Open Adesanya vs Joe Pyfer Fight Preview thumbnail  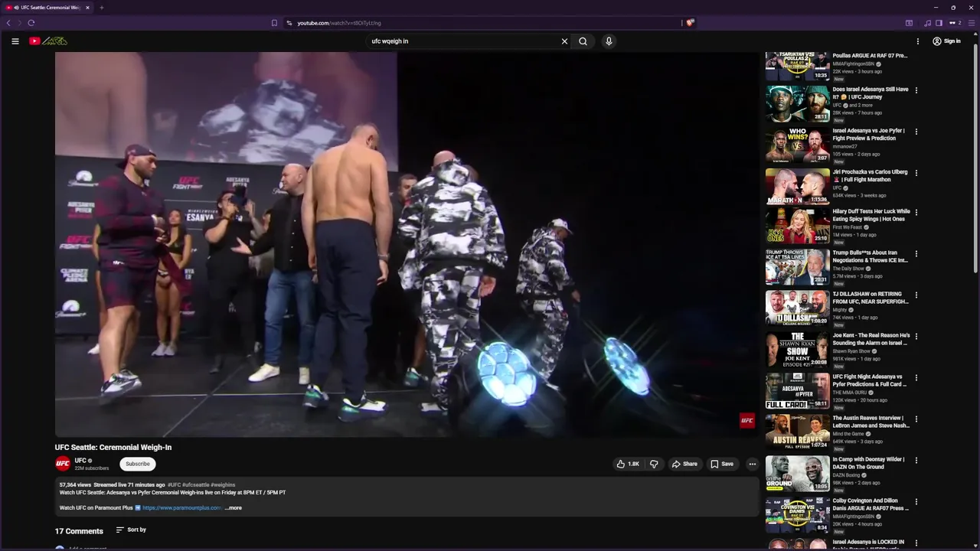tap(797, 145)
